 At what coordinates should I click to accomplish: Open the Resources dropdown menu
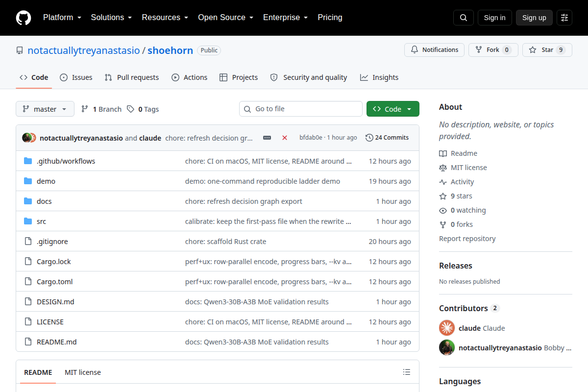[165, 18]
